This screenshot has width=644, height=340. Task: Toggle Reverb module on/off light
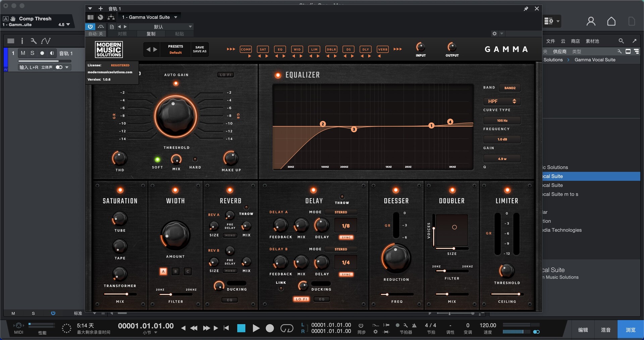(x=230, y=190)
